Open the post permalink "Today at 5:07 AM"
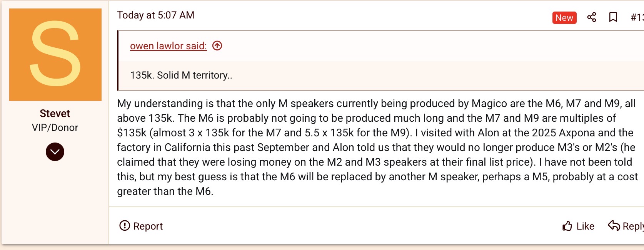 pos(155,15)
